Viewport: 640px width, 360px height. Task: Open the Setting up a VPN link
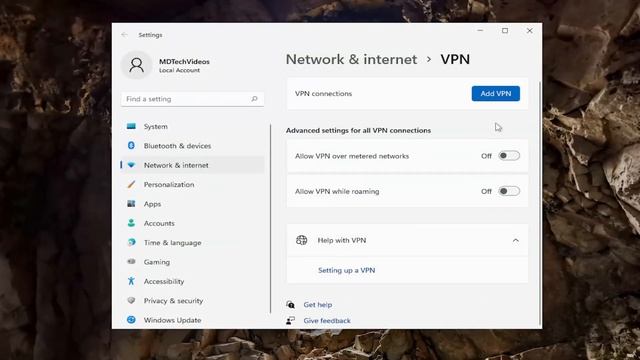(347, 270)
